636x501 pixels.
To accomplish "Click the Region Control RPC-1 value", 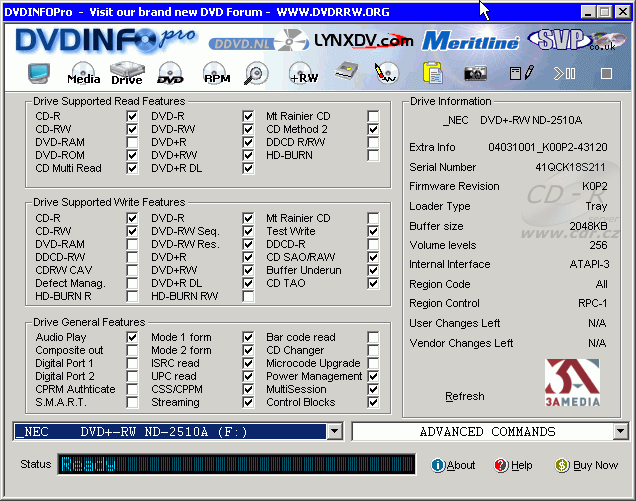I will click(593, 303).
